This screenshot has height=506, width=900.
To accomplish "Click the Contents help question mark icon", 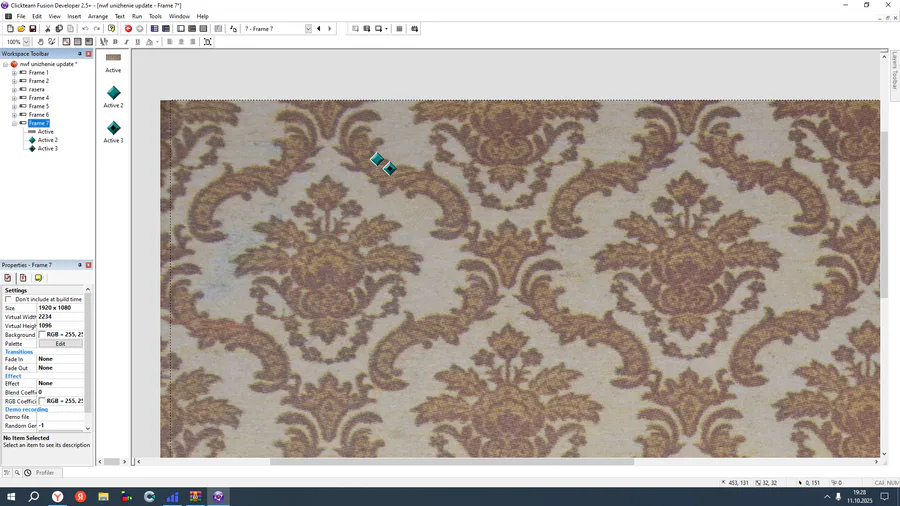I will pyautogui.click(x=111, y=29).
